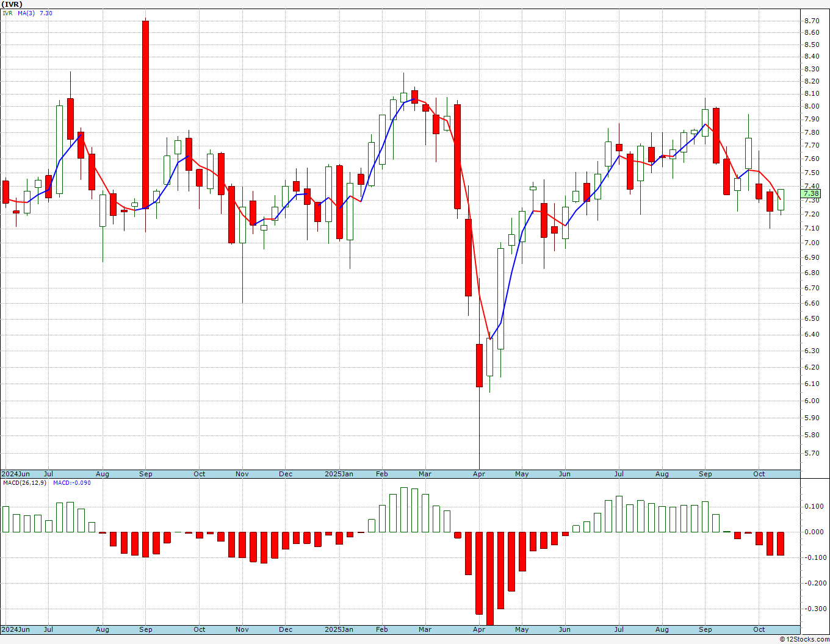
Task: Click May on the price chart time axis
Action: click(x=522, y=474)
